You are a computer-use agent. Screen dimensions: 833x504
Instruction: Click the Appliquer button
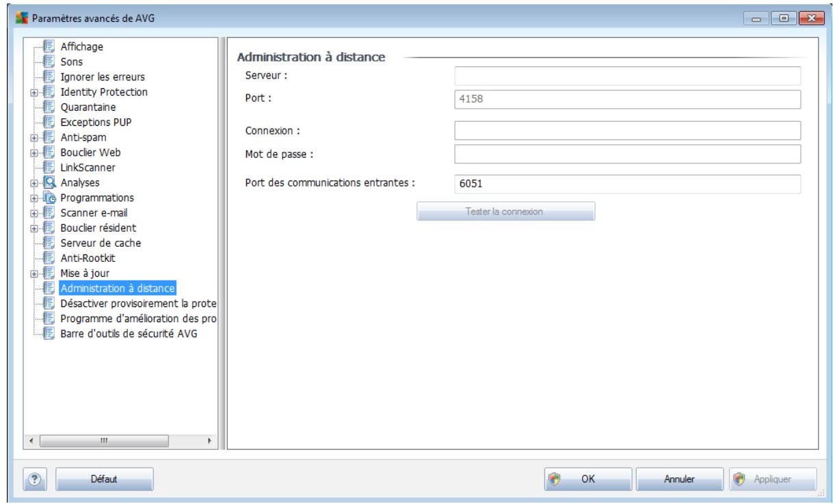(x=773, y=479)
